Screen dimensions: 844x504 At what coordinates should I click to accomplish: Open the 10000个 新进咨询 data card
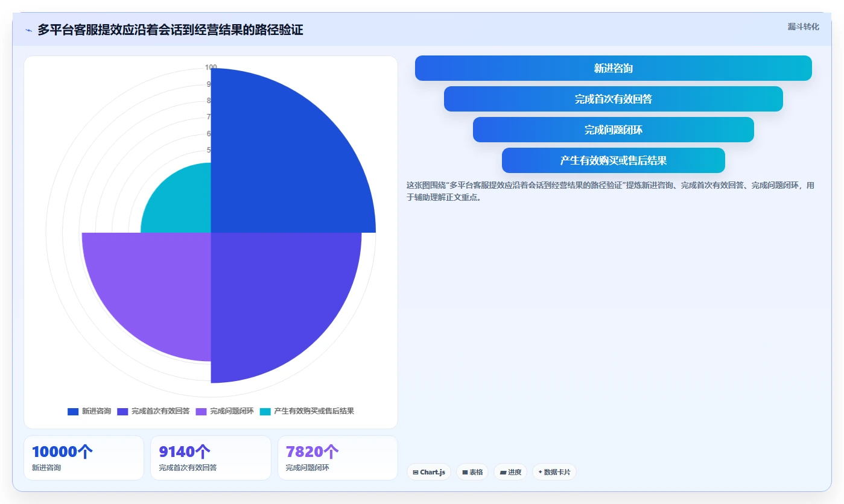coord(84,458)
